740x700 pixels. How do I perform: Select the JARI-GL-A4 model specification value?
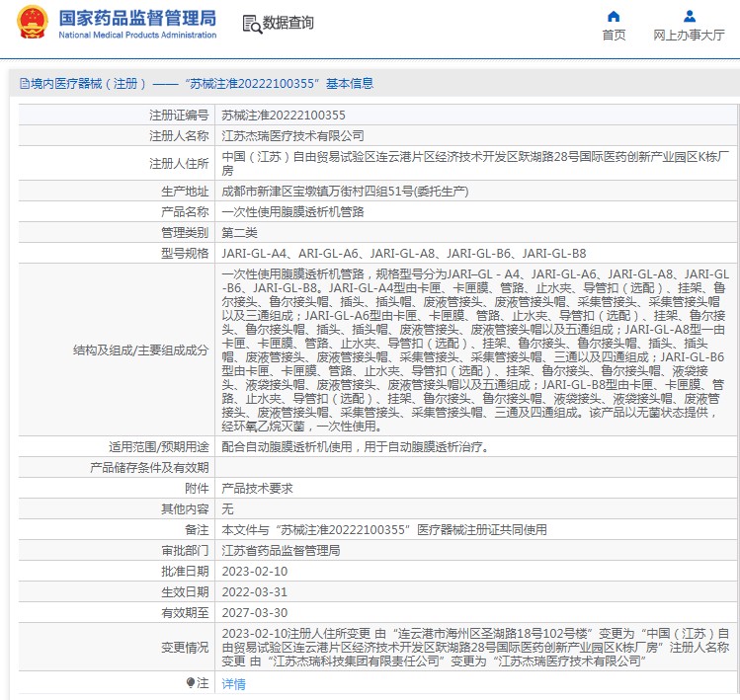[x=404, y=254]
